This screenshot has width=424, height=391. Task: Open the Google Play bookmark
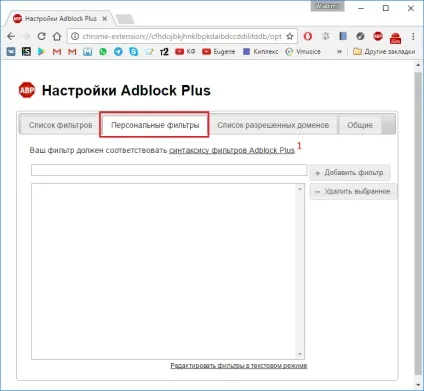point(41,52)
